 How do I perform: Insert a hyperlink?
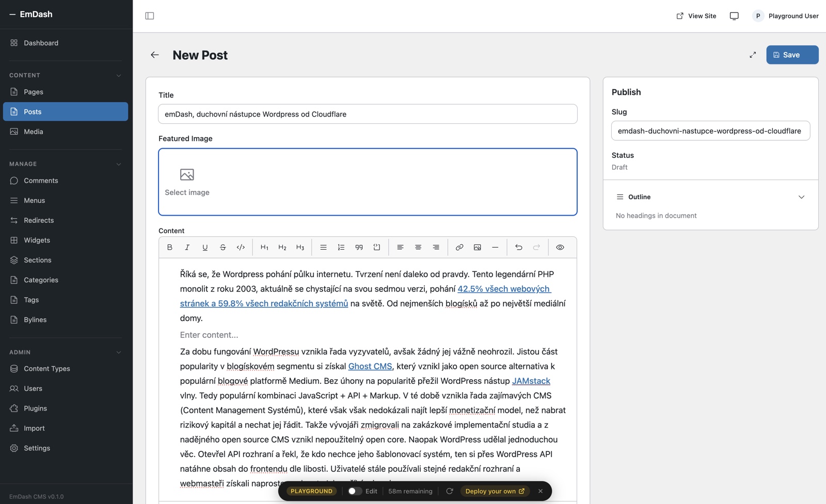click(459, 248)
